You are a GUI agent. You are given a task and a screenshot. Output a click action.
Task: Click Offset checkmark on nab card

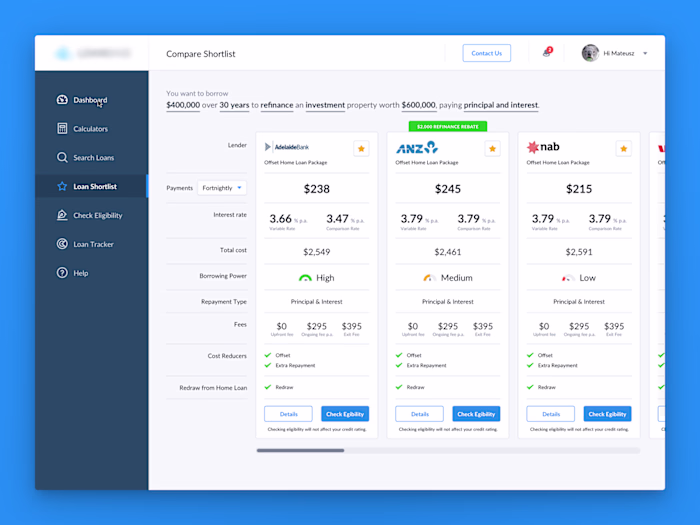(x=530, y=355)
